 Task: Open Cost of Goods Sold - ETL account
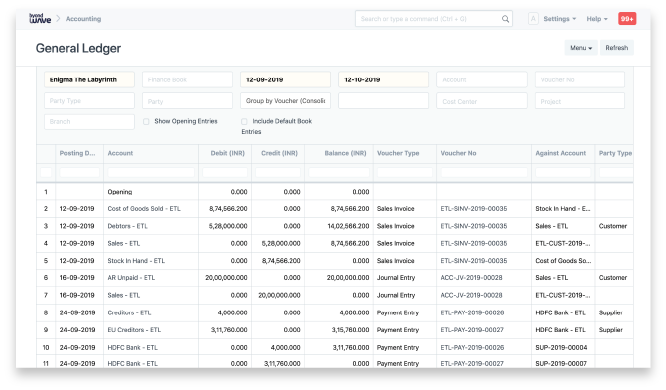tap(144, 209)
